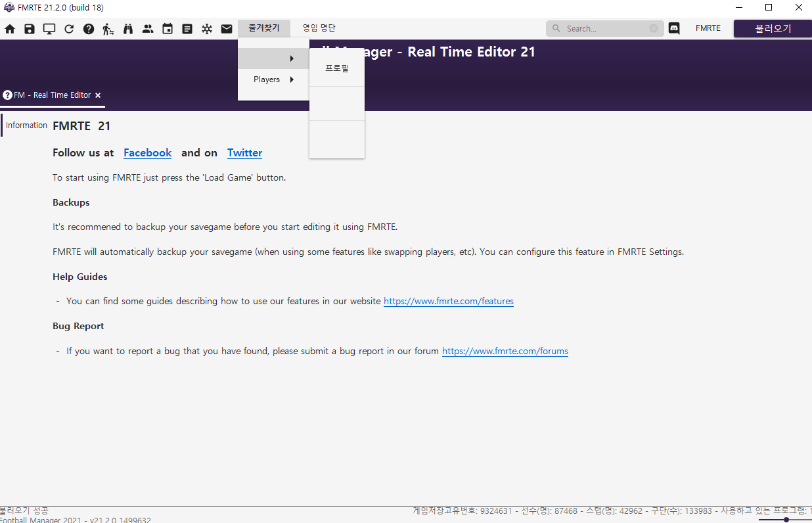Click the Home icon in the toolbar
Image resolution: width=812 pixels, height=523 pixels.
tap(10, 29)
